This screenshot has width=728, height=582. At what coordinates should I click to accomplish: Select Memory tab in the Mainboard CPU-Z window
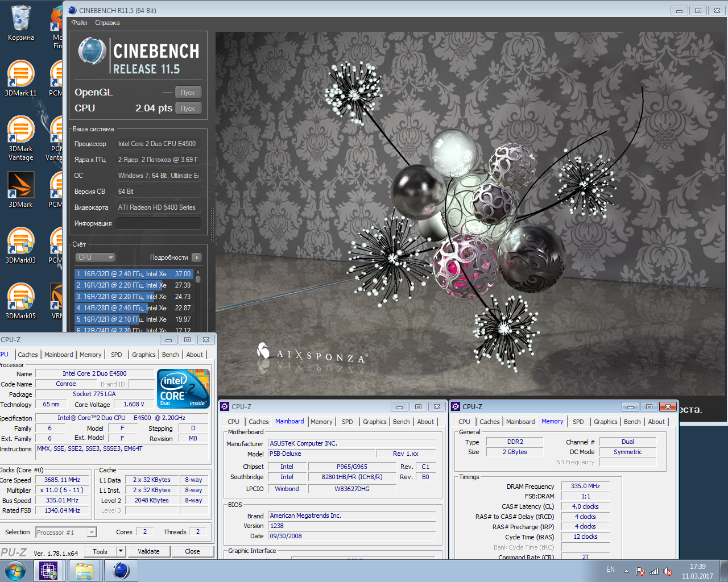pyautogui.click(x=321, y=422)
